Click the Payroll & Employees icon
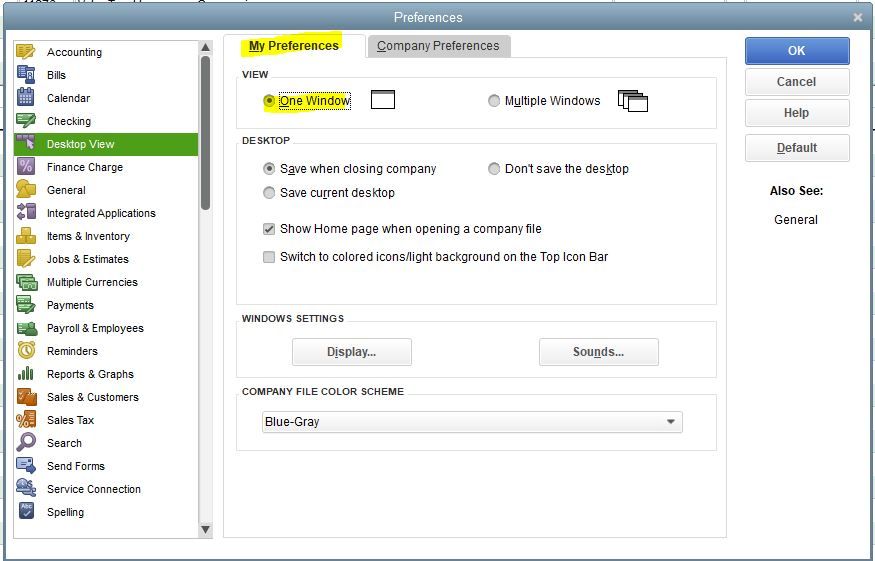The width and height of the screenshot is (875, 561). (x=26, y=328)
